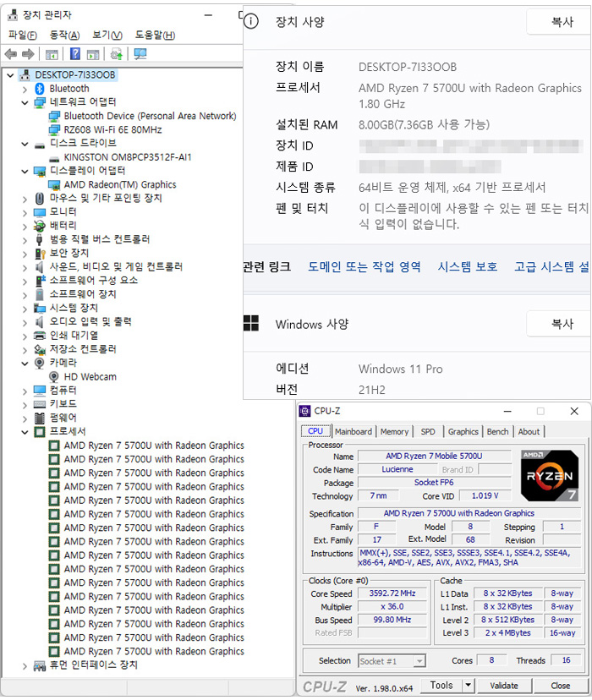Collapse the 프로세서 category chevron
The image size is (592, 700).
(25, 433)
